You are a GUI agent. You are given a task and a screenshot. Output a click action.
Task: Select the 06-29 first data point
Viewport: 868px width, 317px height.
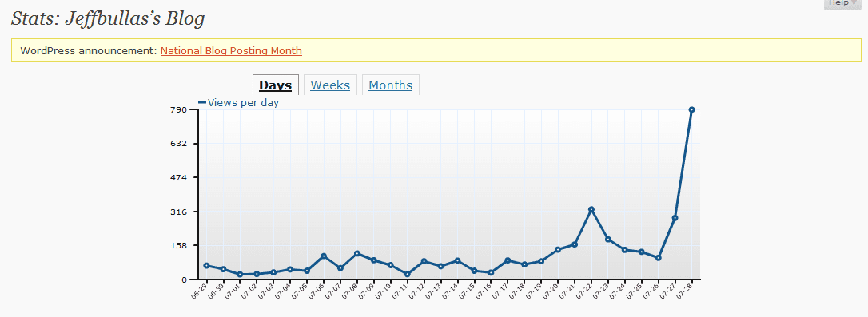coord(206,266)
